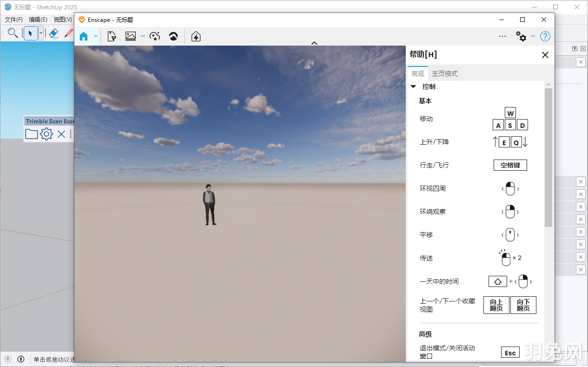588x367 pixels.
Task: Click the lightning house icon in toolbar
Action: [196, 36]
